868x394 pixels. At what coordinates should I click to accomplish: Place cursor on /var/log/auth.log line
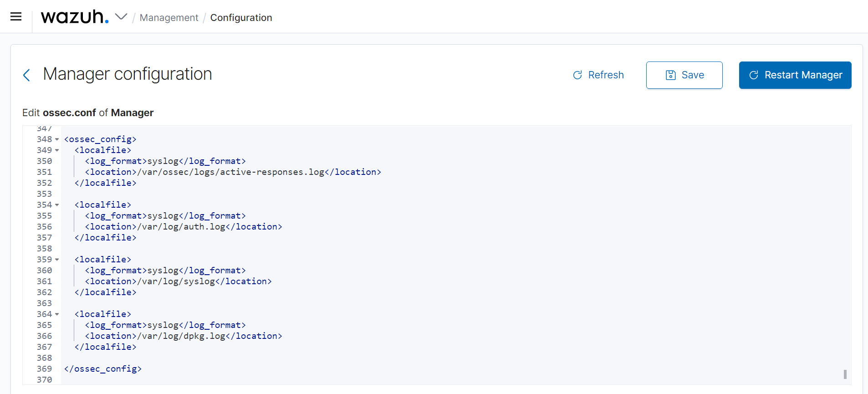[x=184, y=227]
